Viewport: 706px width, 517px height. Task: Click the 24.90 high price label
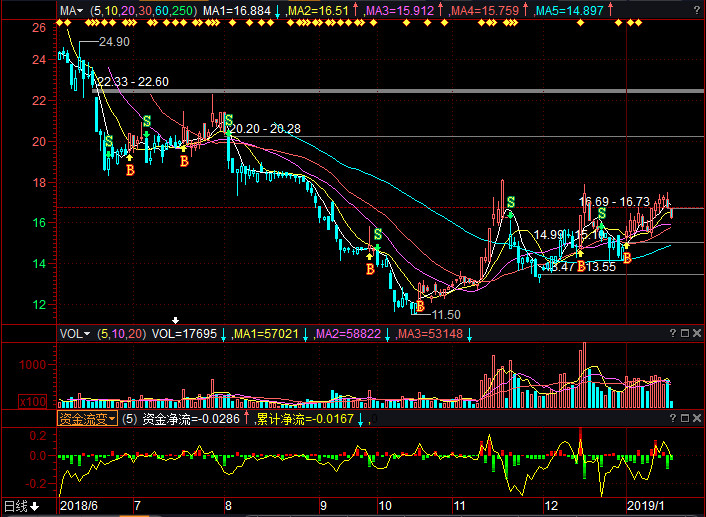point(114,42)
